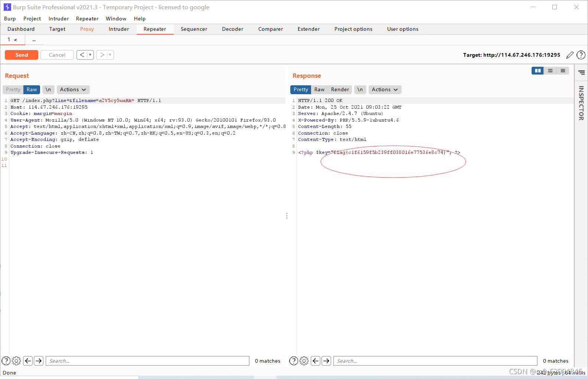The image size is (588, 379).
Task: Go to next request search match
Action: [x=39, y=360]
